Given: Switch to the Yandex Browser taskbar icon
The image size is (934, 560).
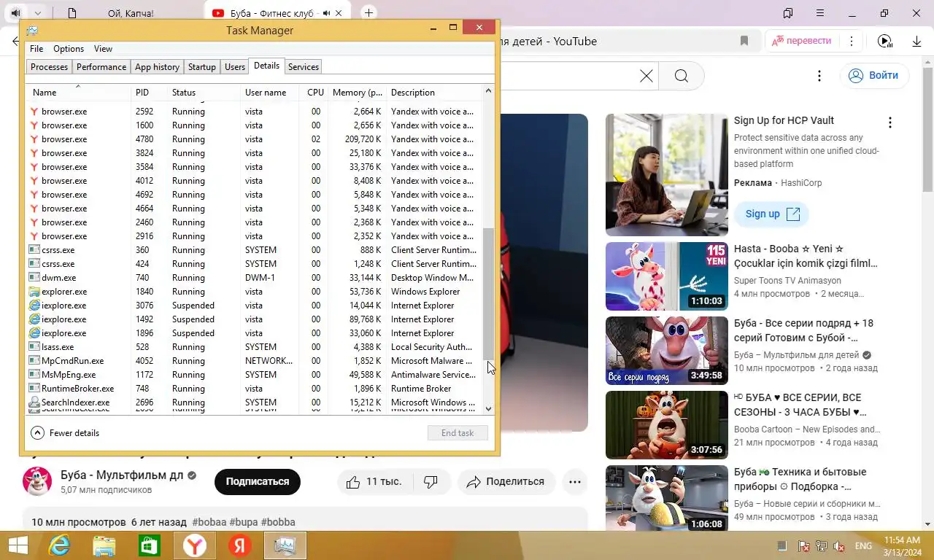Looking at the screenshot, I should [194, 545].
